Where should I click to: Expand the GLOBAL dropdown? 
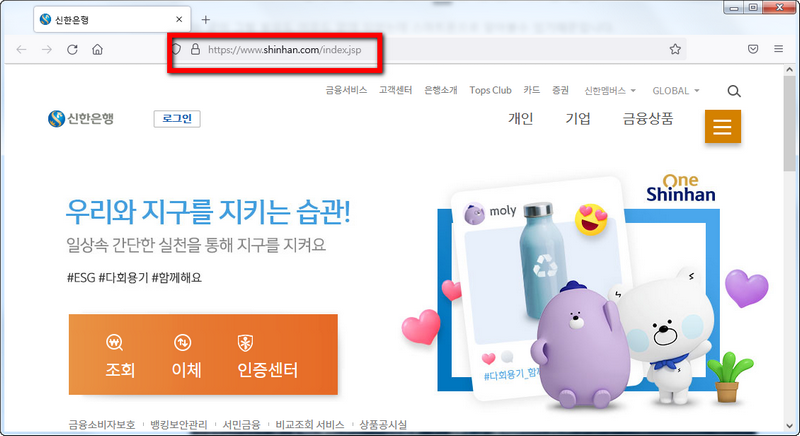click(x=676, y=91)
